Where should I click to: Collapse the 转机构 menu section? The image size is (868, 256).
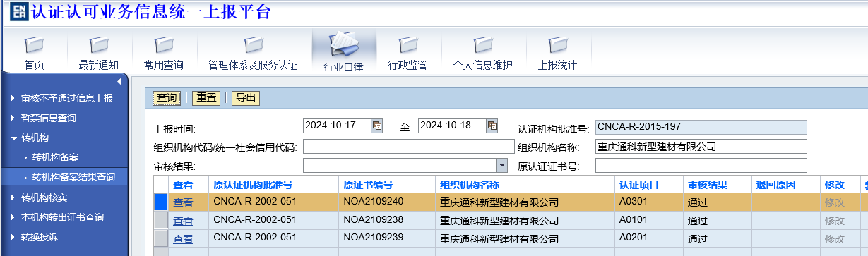click(34, 138)
